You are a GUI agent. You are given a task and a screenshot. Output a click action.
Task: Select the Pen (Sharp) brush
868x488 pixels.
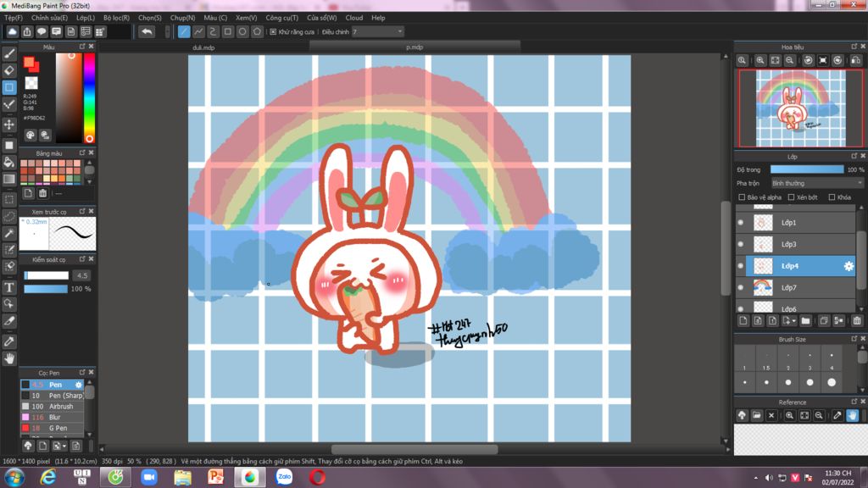pyautogui.click(x=53, y=396)
